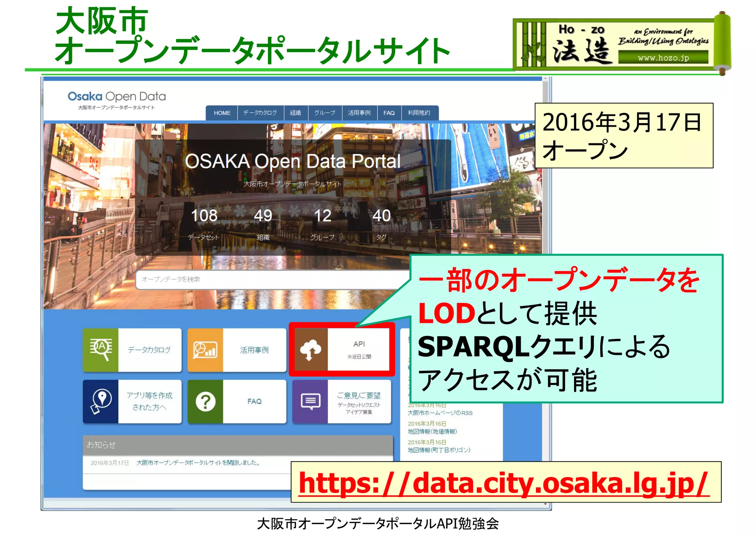Viewport: 756px width, 535px height.
Task: Open the 大阪市オープンデータポータルサイトを開設しました notice
Action: coord(198,463)
